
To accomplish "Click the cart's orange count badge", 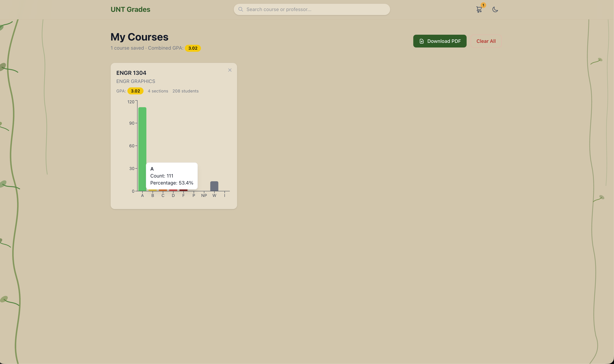I will coord(483,5).
